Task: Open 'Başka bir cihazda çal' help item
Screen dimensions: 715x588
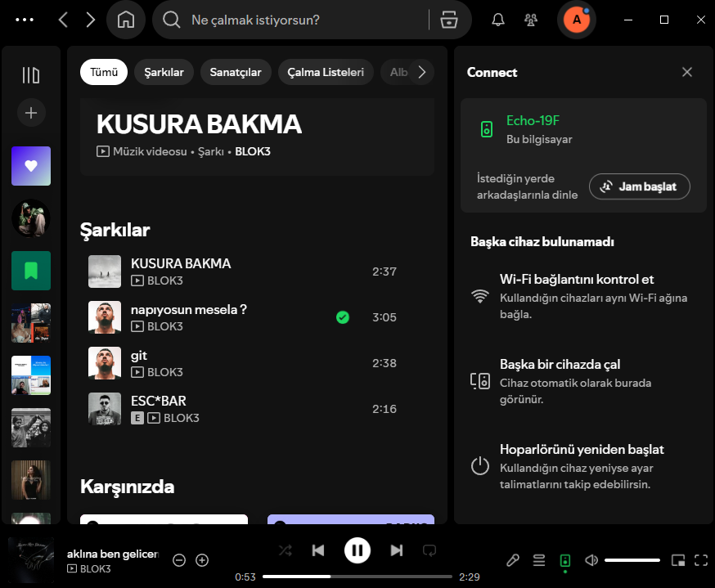Action: point(583,381)
